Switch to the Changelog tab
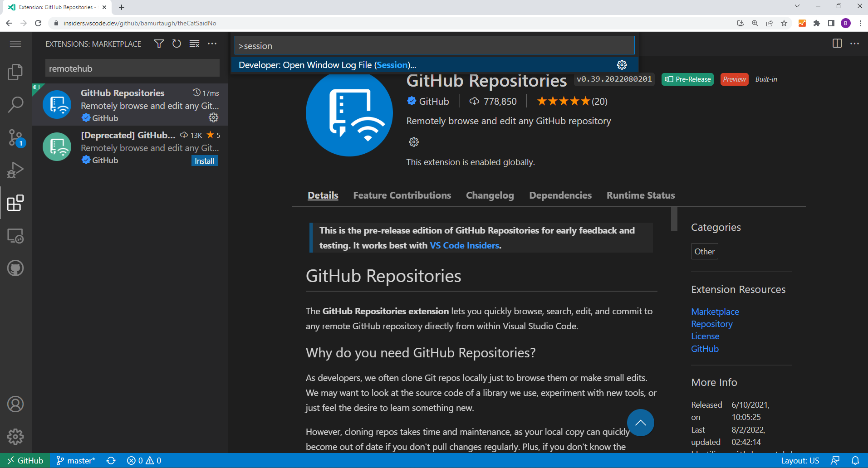The width and height of the screenshot is (868, 468). pyautogui.click(x=490, y=195)
